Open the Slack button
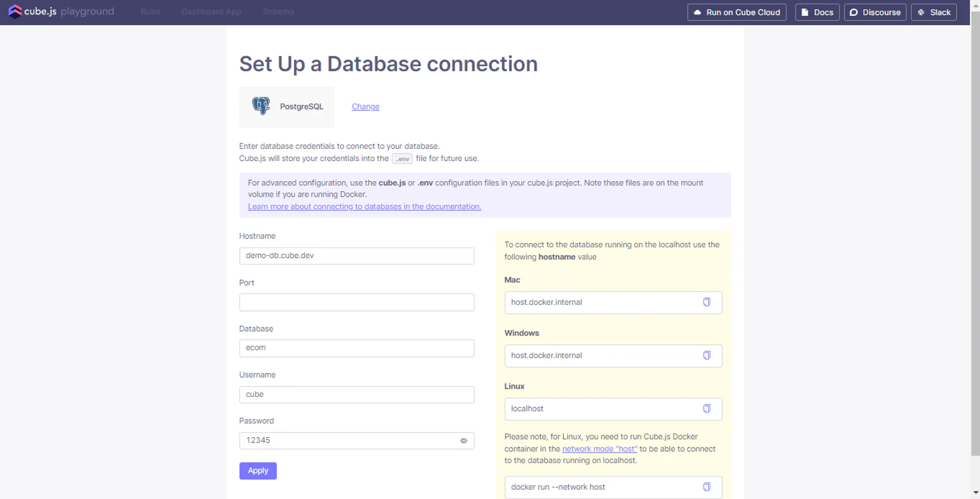980x499 pixels. [x=934, y=12]
